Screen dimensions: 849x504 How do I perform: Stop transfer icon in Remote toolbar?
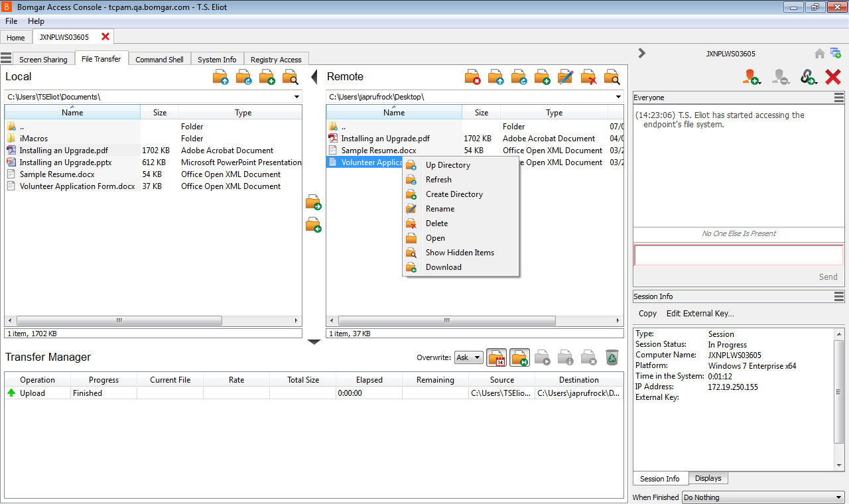[473, 78]
